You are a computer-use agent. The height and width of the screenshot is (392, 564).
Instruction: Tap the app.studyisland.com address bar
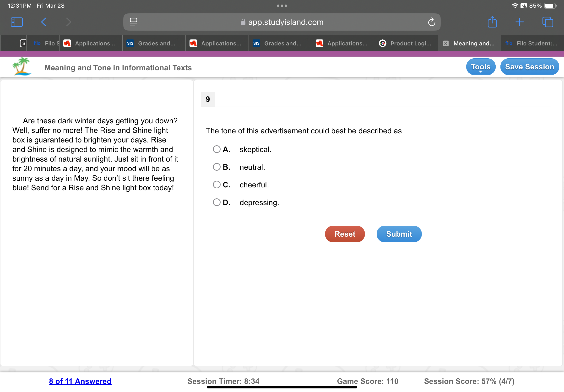tap(282, 22)
